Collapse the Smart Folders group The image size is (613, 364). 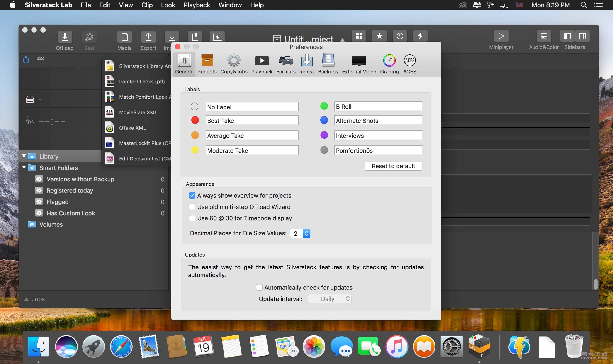click(24, 167)
